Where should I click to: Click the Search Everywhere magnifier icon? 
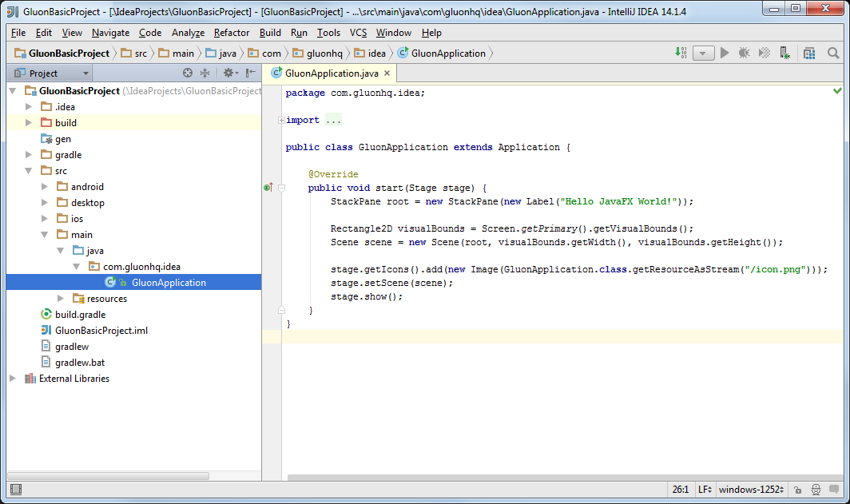coord(833,53)
